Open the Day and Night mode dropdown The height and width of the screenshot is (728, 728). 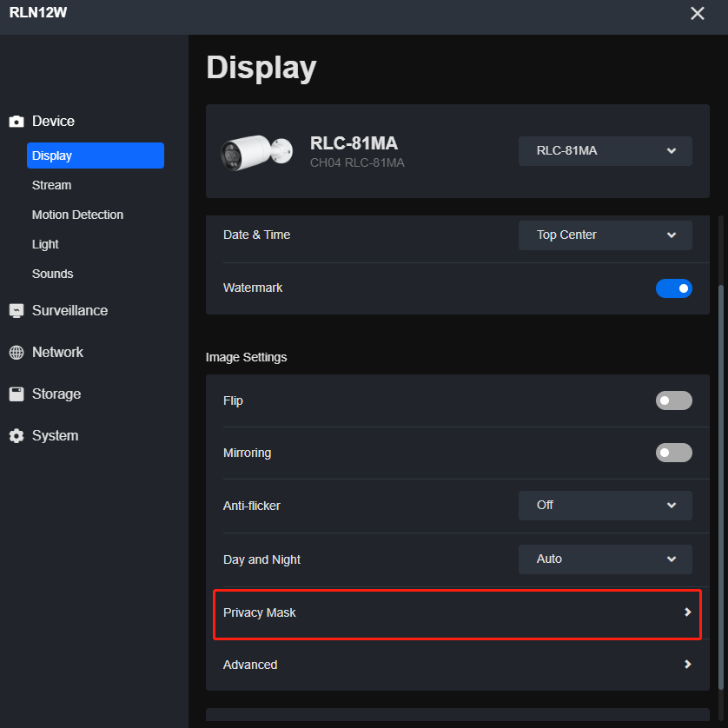(605, 559)
